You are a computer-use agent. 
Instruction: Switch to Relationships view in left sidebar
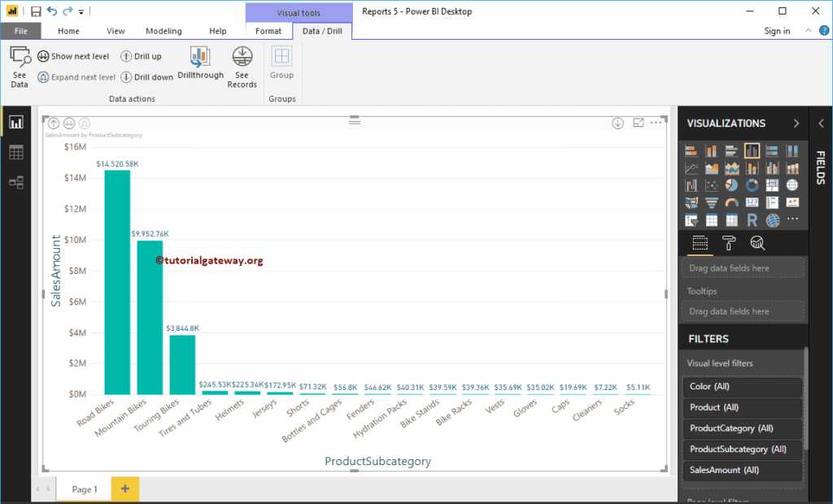click(16, 183)
